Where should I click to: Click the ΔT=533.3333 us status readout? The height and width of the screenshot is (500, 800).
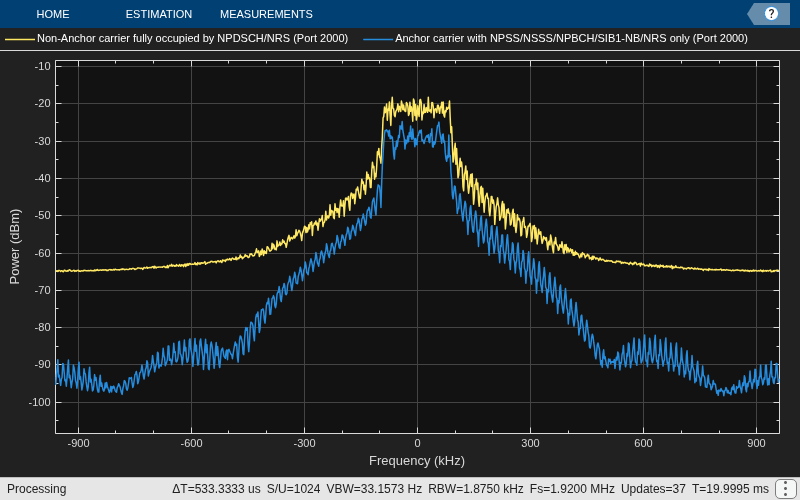pyautogui.click(x=216, y=489)
